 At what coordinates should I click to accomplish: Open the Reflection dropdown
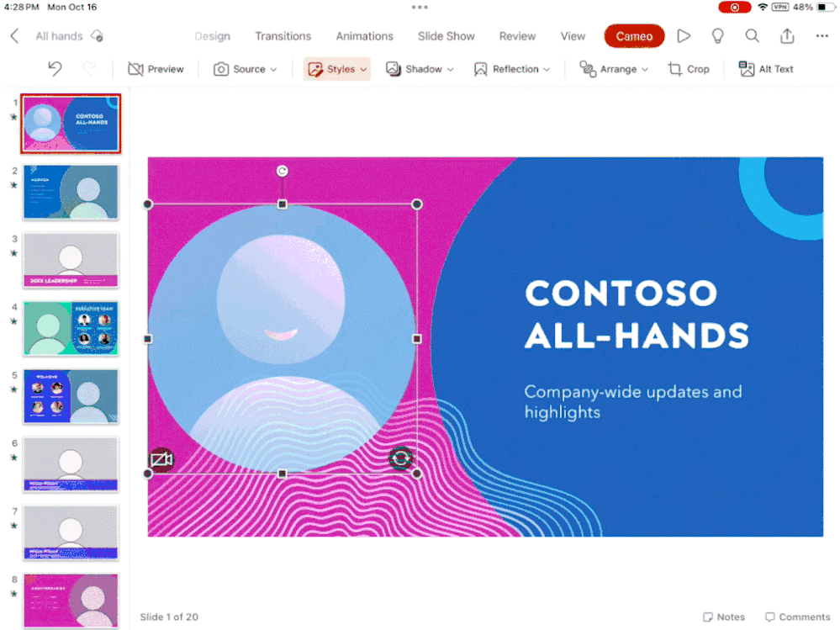512,69
